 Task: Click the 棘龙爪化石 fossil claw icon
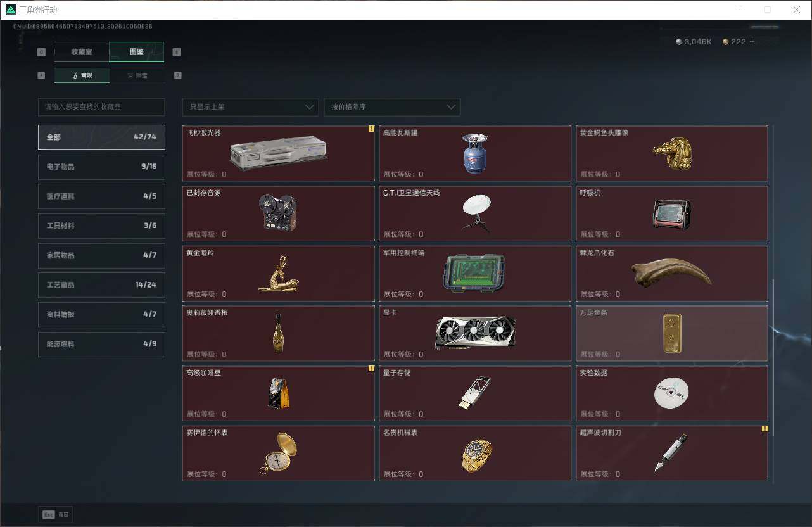tap(672, 274)
